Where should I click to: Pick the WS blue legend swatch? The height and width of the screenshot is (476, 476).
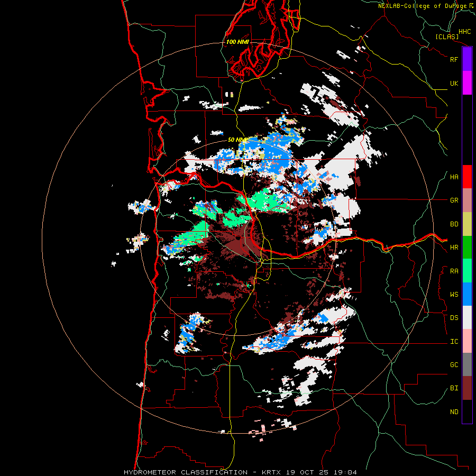click(467, 294)
